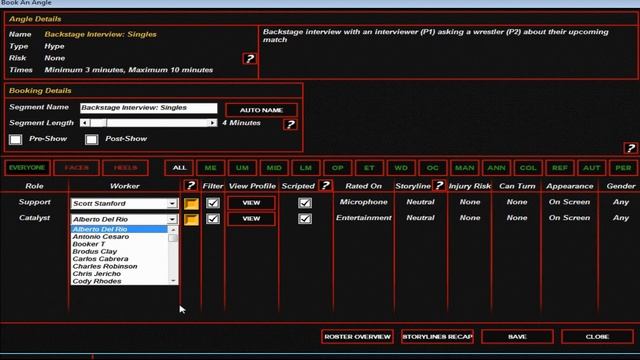Filter roster by HEELS
This screenshot has width=640, height=360.
125,168
